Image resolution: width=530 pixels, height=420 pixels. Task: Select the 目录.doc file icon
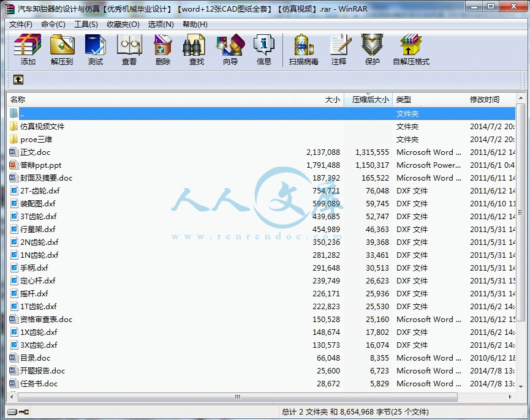(x=14, y=358)
